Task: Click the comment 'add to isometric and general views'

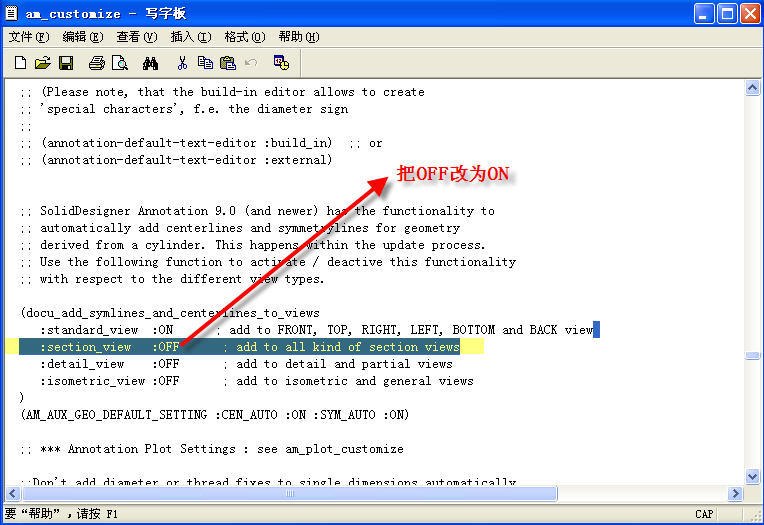Action: (x=355, y=381)
